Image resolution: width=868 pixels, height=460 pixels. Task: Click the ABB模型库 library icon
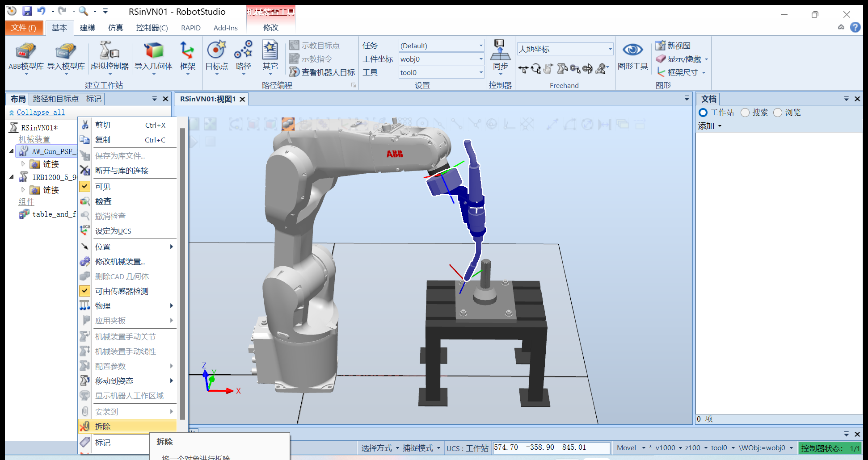click(x=26, y=51)
